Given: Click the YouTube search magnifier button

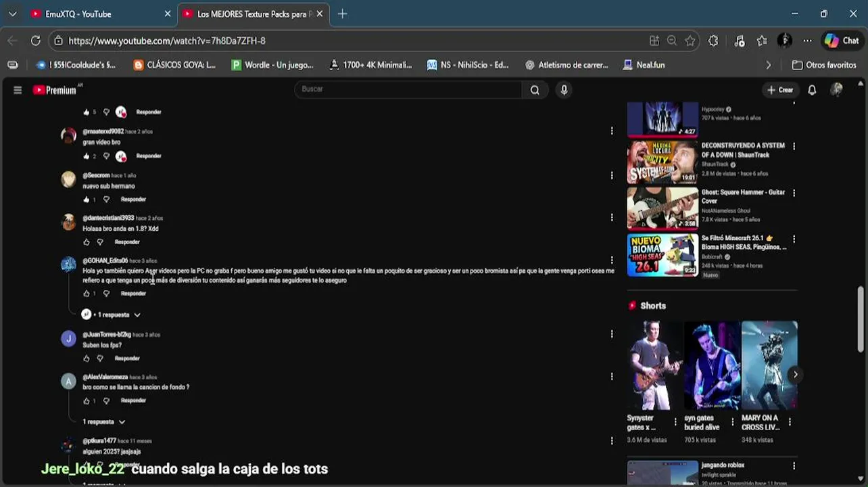Looking at the screenshot, I should (x=535, y=90).
